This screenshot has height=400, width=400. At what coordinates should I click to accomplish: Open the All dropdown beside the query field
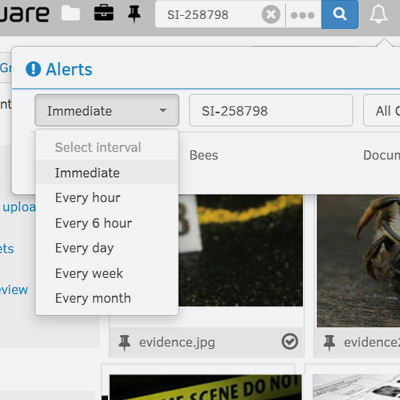click(x=382, y=110)
